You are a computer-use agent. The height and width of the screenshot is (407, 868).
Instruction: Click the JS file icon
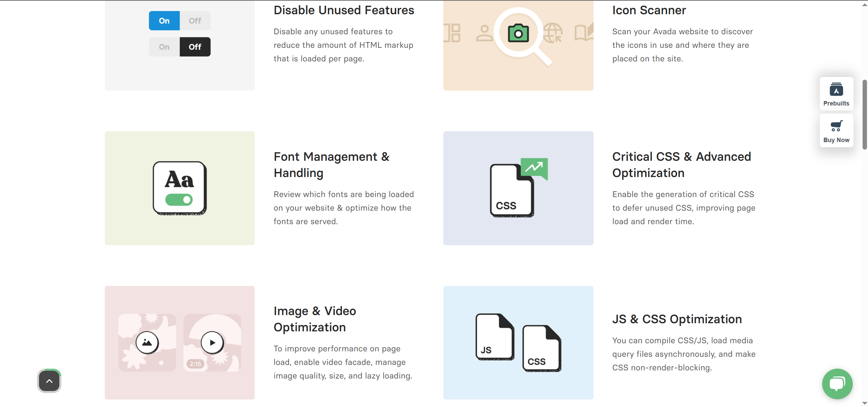[494, 336]
